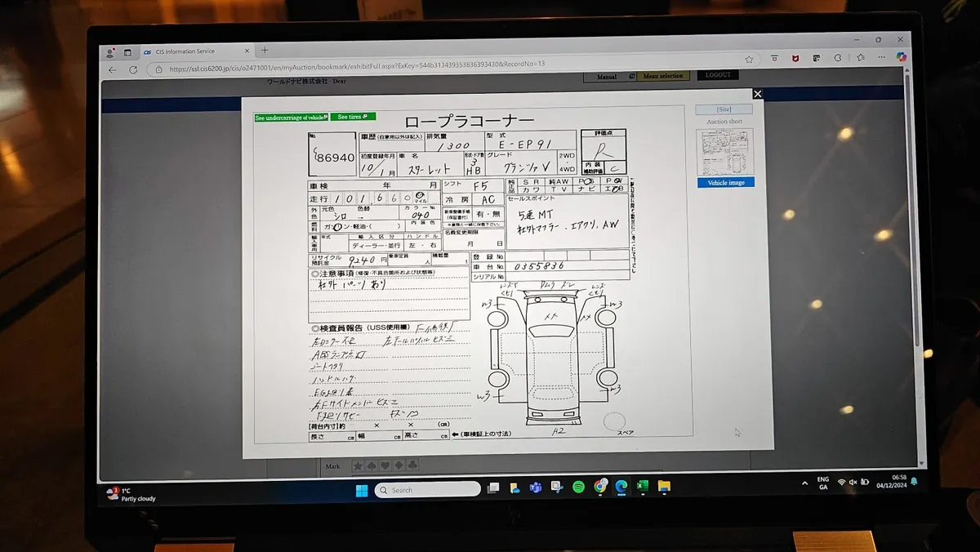Expand the system tray hidden icons chevron
This screenshot has height=552, width=980.
point(804,483)
